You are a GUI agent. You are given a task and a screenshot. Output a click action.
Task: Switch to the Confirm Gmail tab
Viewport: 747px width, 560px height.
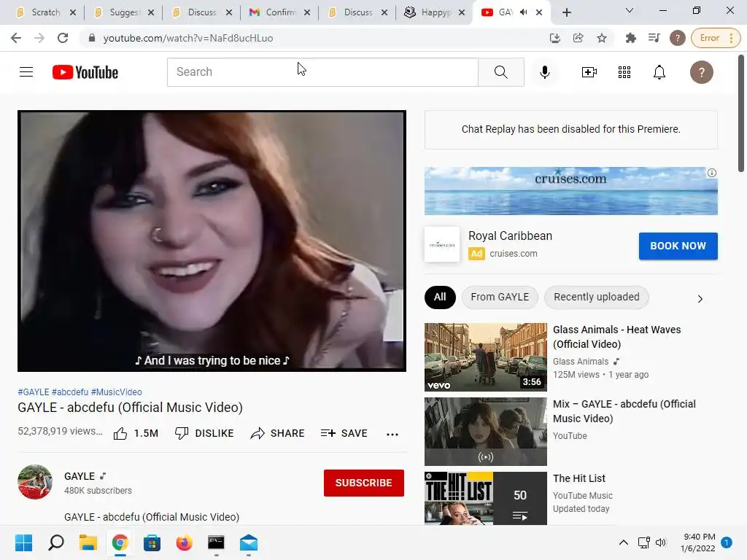[x=279, y=12]
